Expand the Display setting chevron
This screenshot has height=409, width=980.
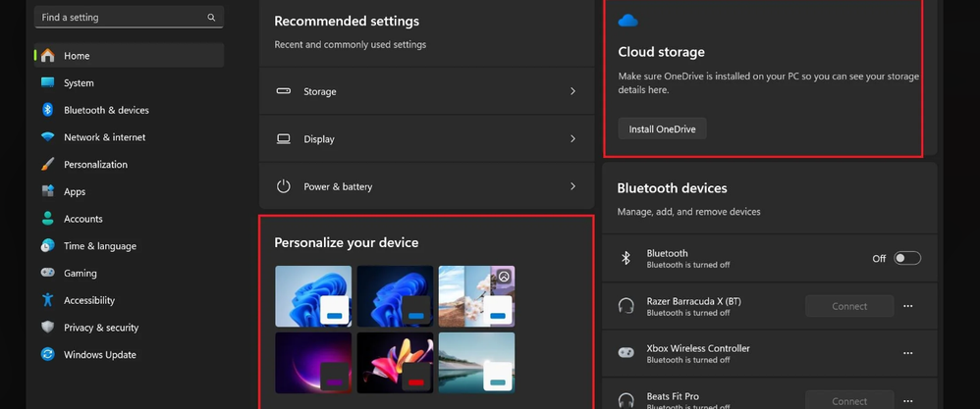[572, 138]
